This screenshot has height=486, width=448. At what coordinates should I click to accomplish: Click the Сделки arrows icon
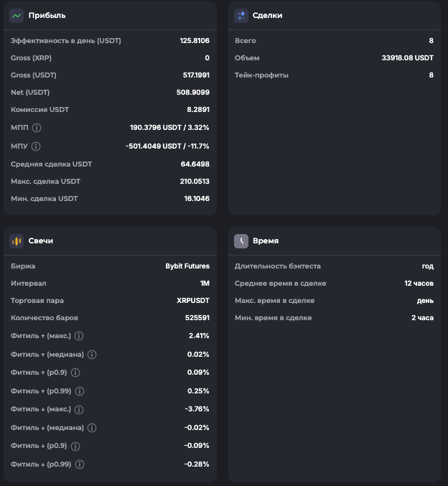241,15
